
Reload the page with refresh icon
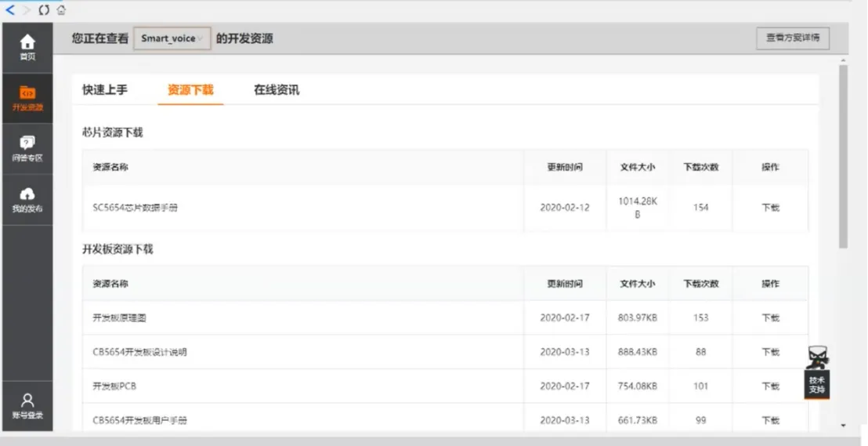pyautogui.click(x=44, y=10)
